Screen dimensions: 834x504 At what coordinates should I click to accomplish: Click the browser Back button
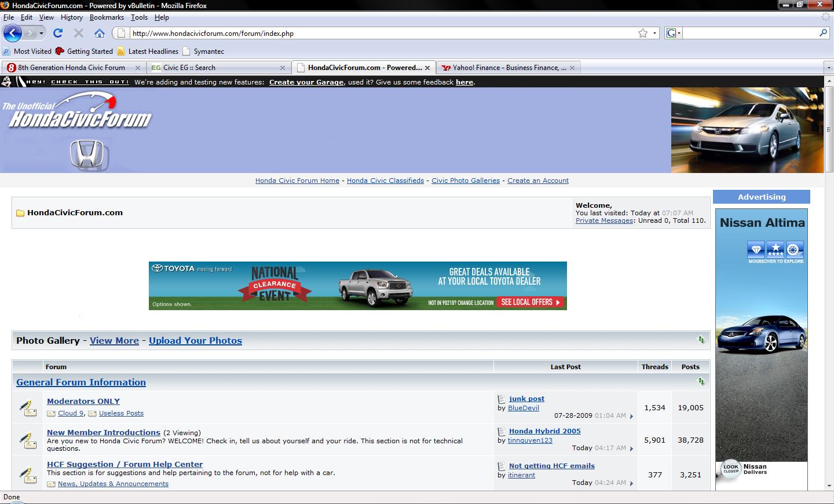pos(12,33)
